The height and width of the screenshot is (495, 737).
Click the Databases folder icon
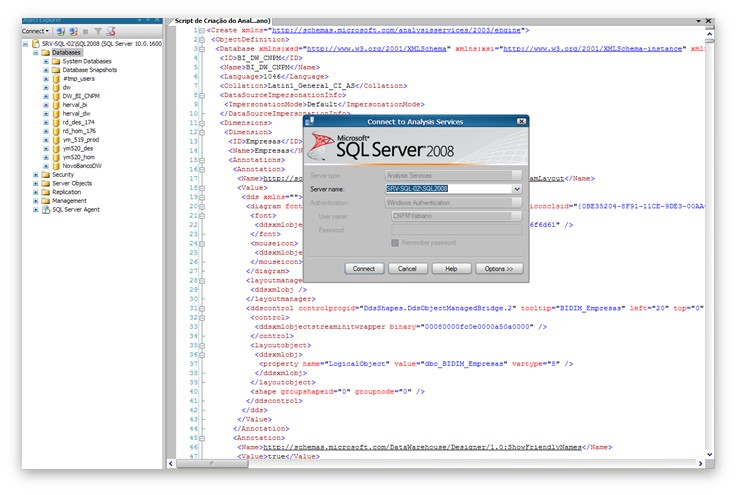[x=46, y=53]
